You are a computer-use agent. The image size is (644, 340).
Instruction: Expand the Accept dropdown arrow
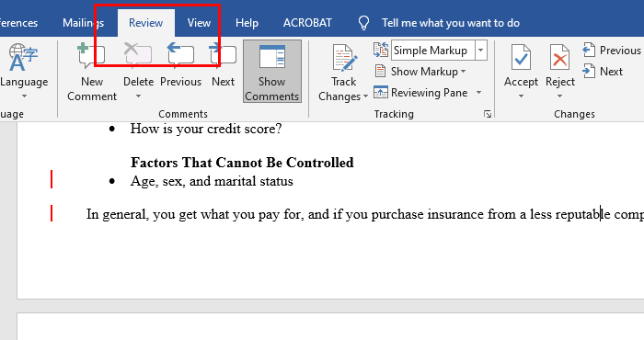(521, 96)
